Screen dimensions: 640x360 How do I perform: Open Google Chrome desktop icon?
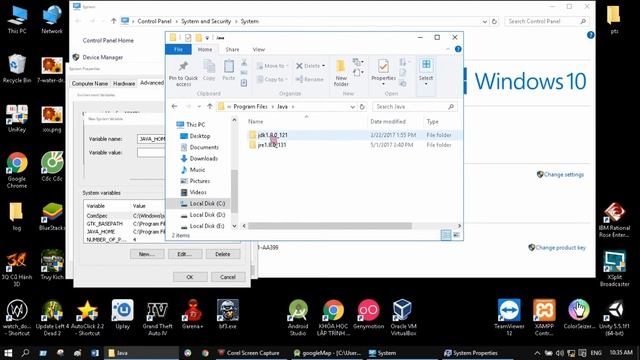(17, 170)
